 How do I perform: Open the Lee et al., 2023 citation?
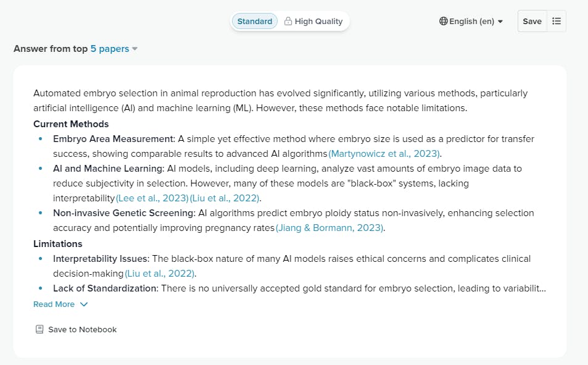pos(152,198)
